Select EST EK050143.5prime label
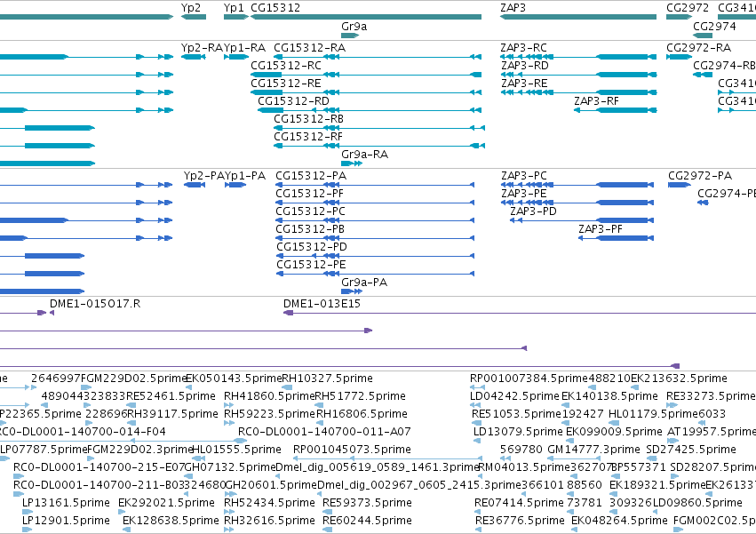This screenshot has height=534, width=756. pos(234,379)
